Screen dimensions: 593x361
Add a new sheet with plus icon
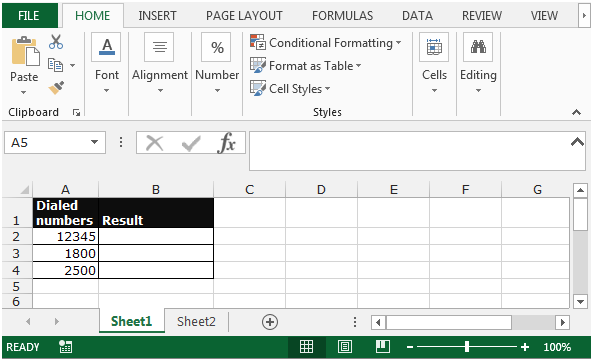click(x=270, y=322)
